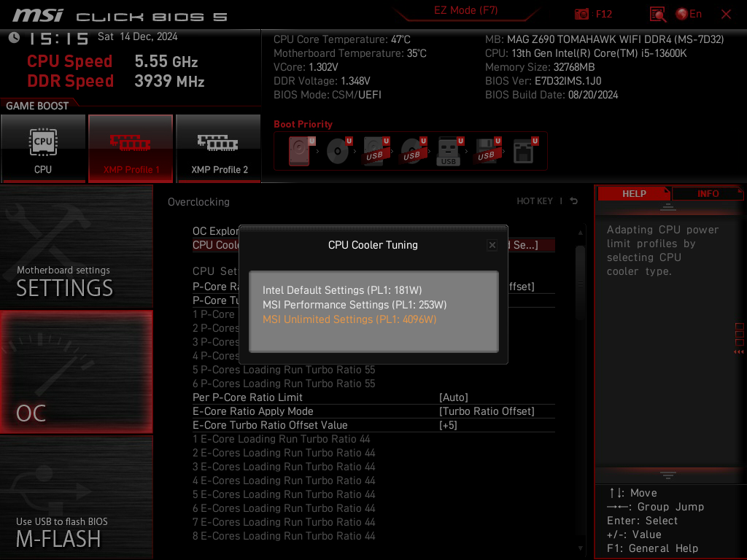Click "6 P-Cores Loading Run Turbo Ratio 55"
Screen dimensions: 747x560
(284, 384)
